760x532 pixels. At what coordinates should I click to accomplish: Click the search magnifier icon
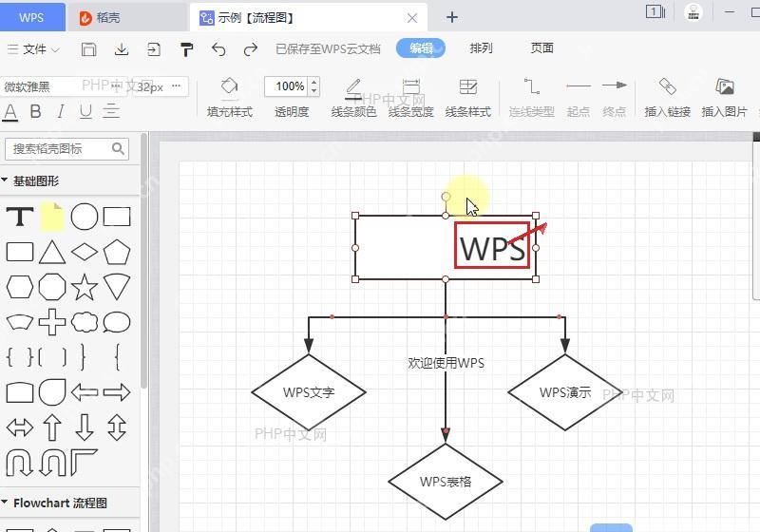pyautogui.click(x=118, y=148)
